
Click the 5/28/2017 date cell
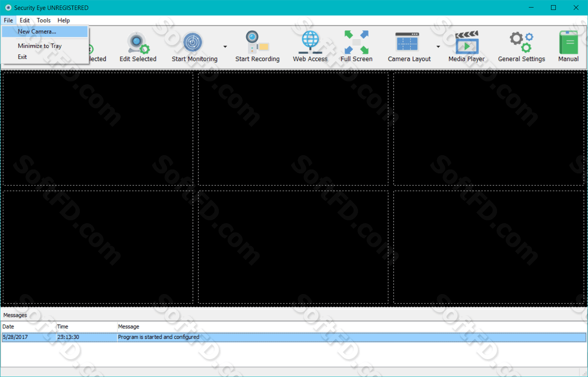click(15, 337)
